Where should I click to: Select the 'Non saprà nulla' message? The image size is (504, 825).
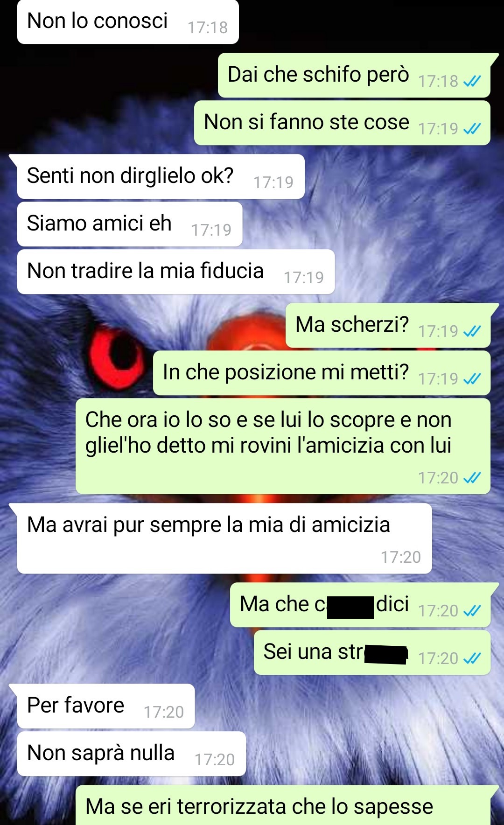(132, 754)
